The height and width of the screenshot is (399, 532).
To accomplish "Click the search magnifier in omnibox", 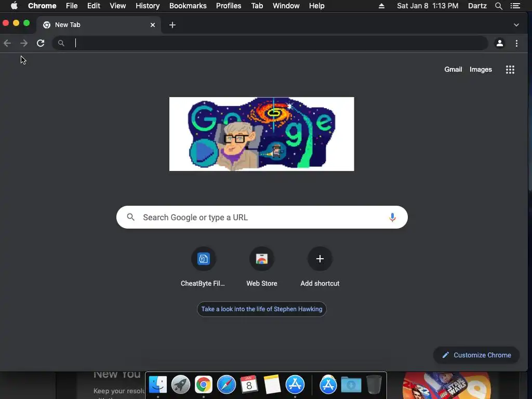I will pyautogui.click(x=61, y=43).
